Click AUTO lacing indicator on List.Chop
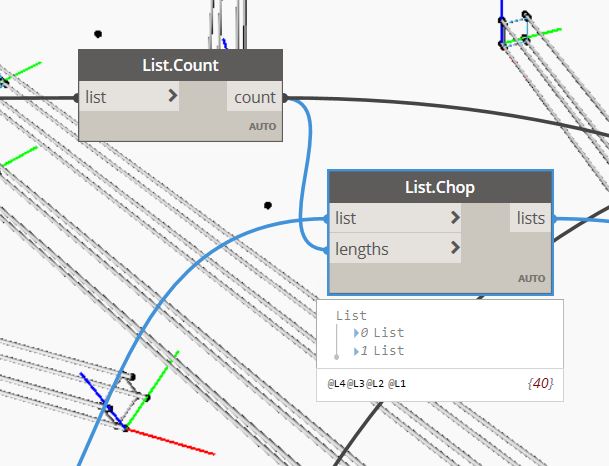609x466 pixels. tap(531, 278)
